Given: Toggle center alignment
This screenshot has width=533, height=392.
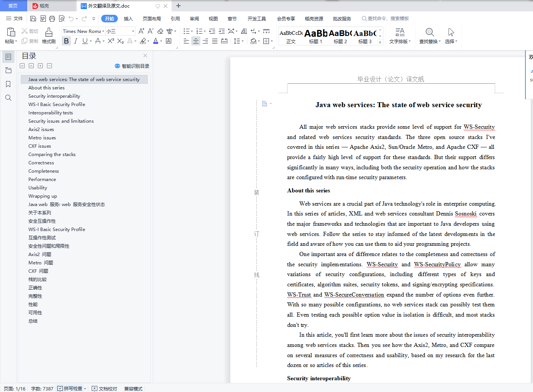Looking at the screenshot, I should click(196, 41).
